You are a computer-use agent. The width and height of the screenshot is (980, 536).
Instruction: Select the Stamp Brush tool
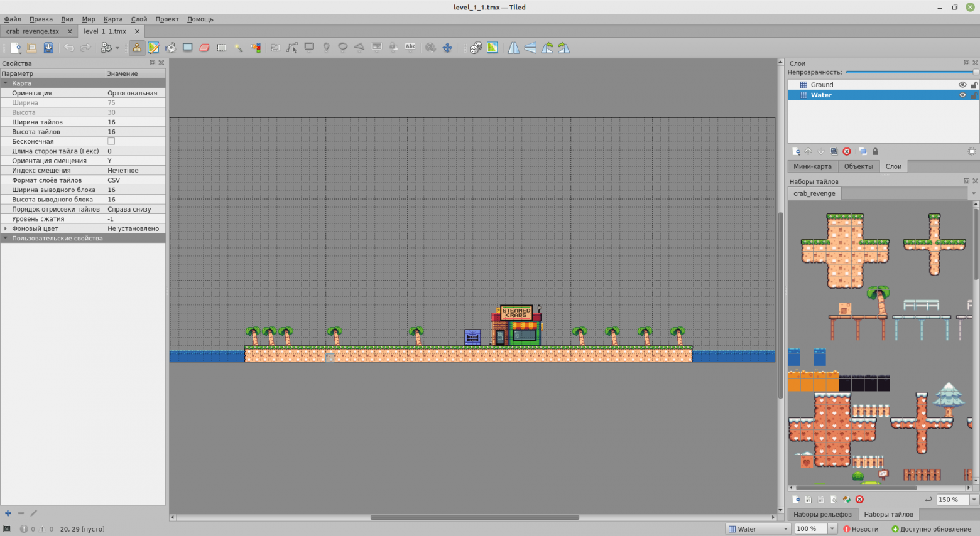click(137, 48)
